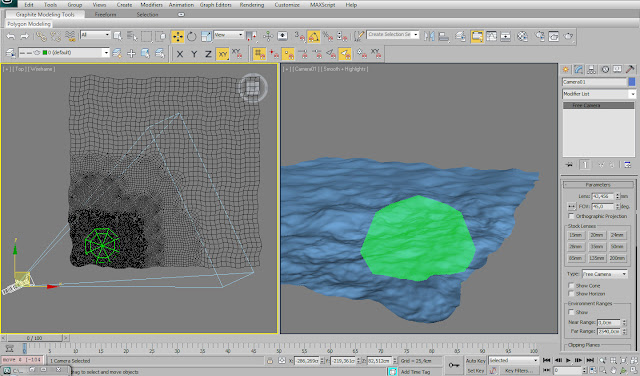
Task: Open the Rendering menu
Action: pos(252,5)
